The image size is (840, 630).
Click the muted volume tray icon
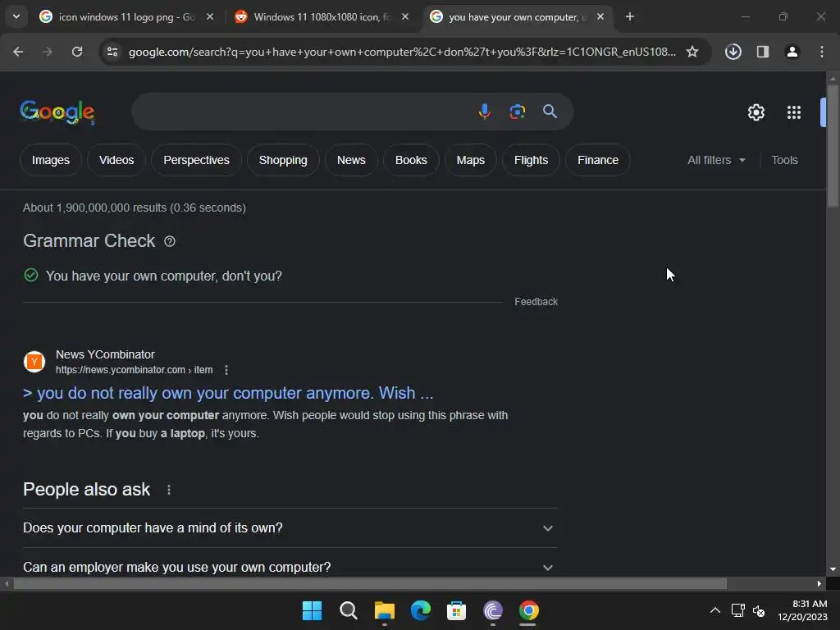click(x=758, y=610)
